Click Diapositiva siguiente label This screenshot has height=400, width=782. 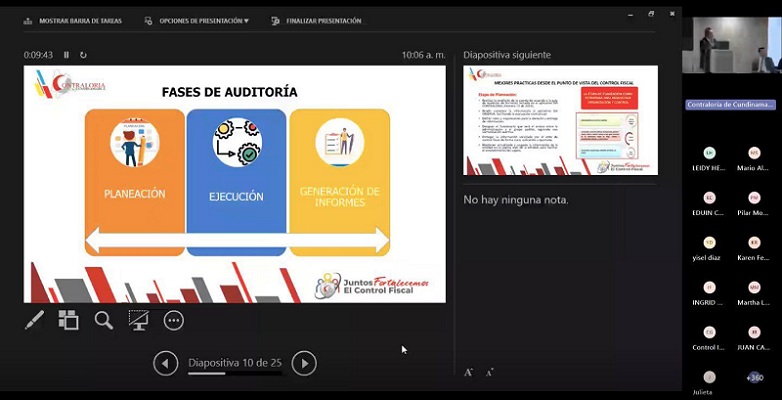tap(507, 55)
